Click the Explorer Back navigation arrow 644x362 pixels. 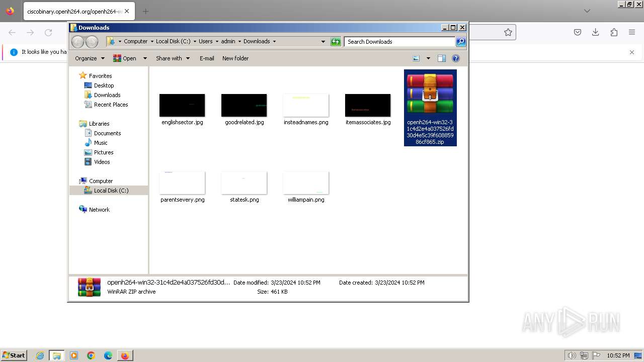click(77, 42)
